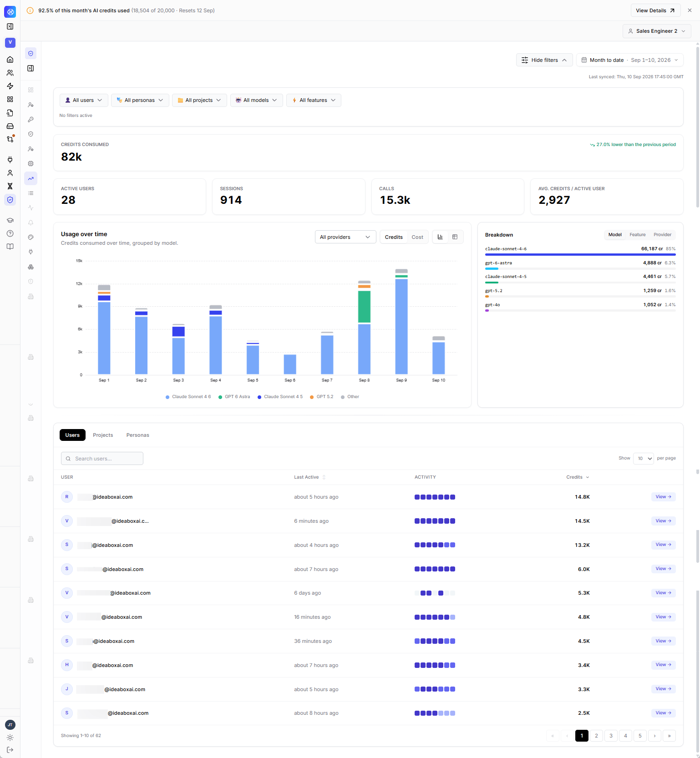Open the Sales Engineer 2 account menu
Screen dimensions: 700x758
tap(657, 31)
